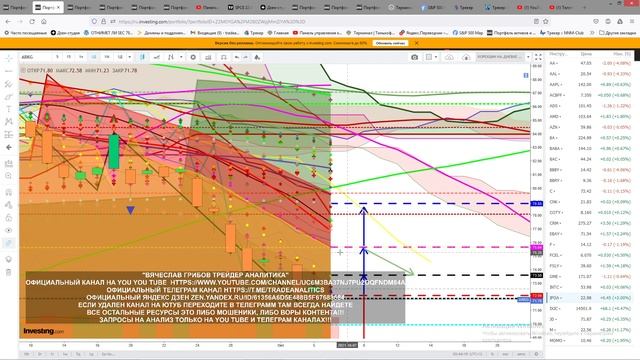Select the INTC row in watchlist
640x360 pixels.
click(590, 287)
